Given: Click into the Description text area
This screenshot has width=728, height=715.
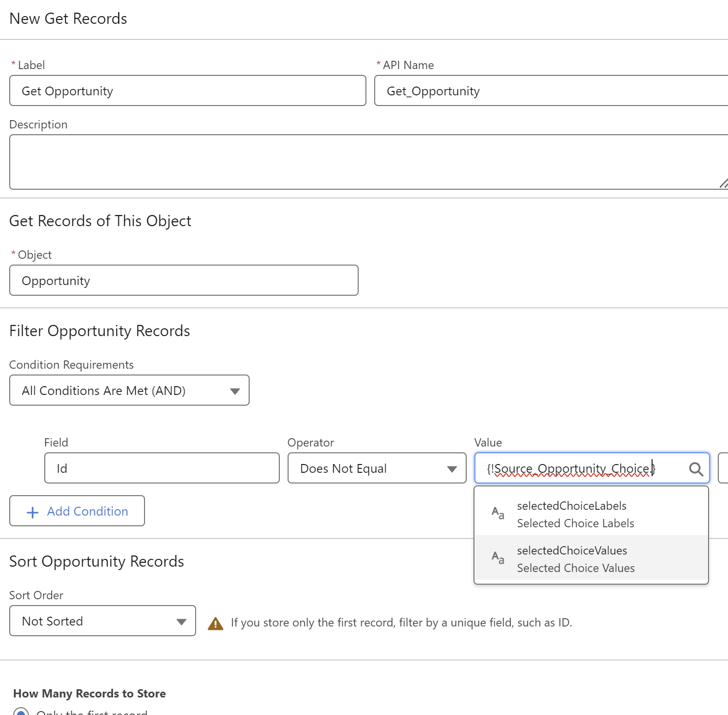Looking at the screenshot, I should pyautogui.click(x=369, y=162).
